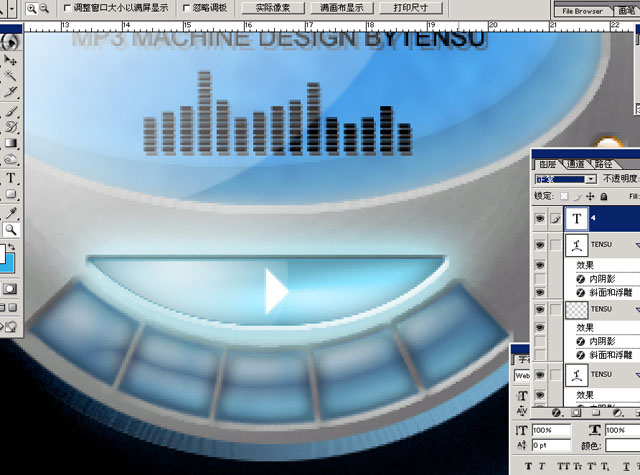
Task: Collapse effects of second TENSU layer
Action: [638, 310]
